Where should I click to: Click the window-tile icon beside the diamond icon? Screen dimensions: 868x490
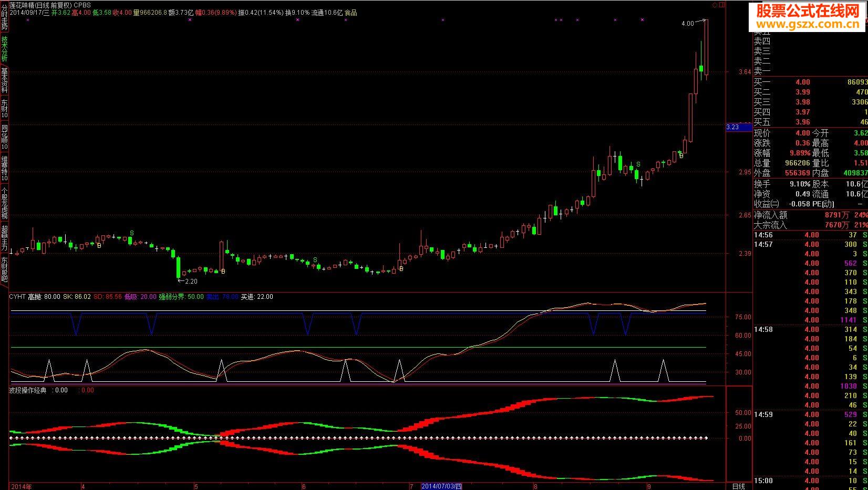pyautogui.click(x=722, y=5)
